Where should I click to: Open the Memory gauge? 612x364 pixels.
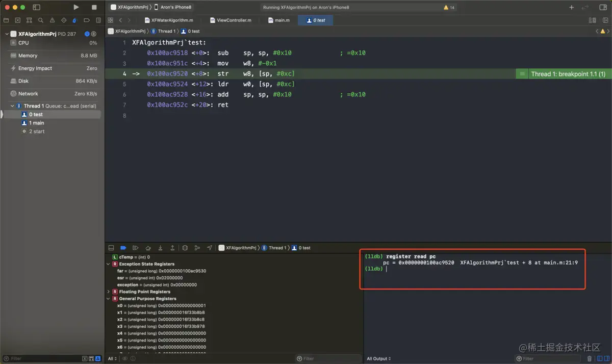pos(54,56)
